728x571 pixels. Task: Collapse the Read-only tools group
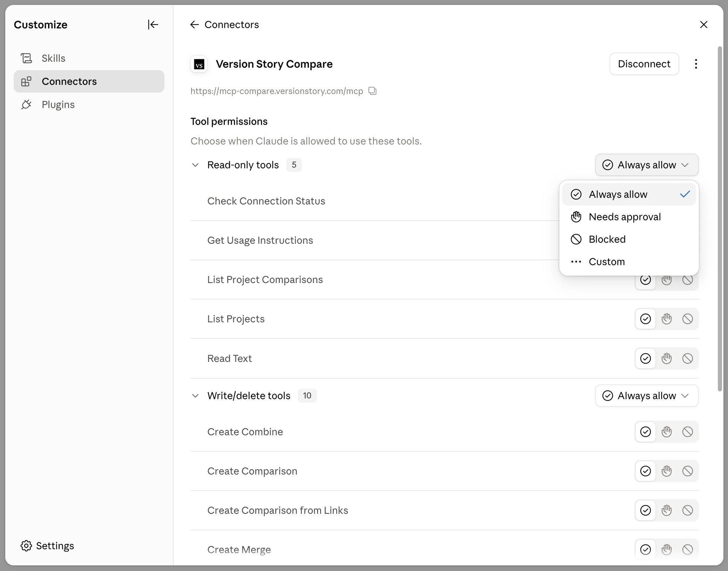pyautogui.click(x=195, y=165)
